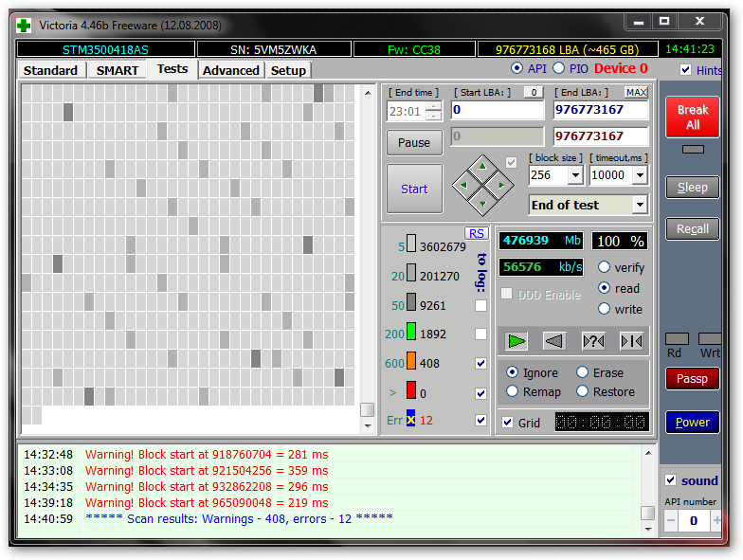Open the Advanced tab
The height and width of the screenshot is (560, 743).
[x=230, y=70]
